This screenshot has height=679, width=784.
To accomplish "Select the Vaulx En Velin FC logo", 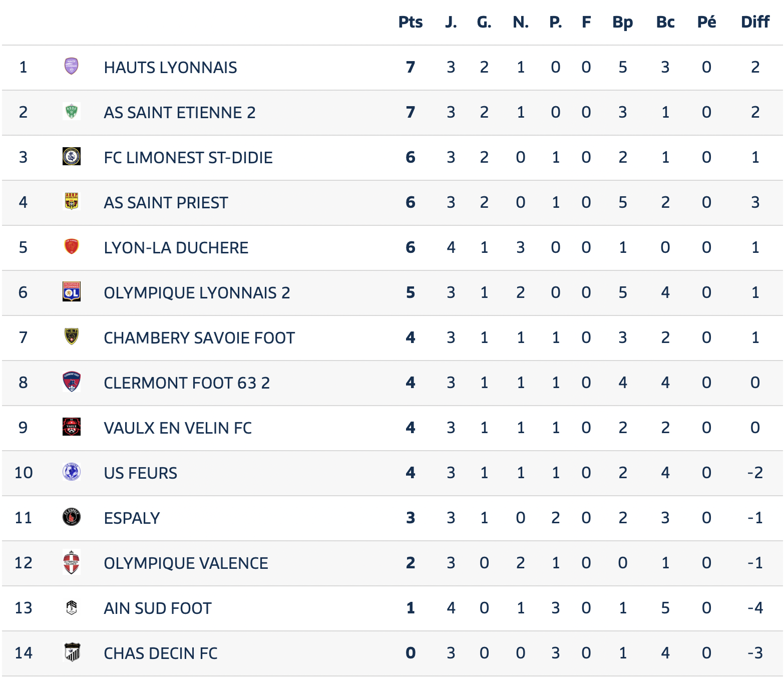I will pos(72,427).
